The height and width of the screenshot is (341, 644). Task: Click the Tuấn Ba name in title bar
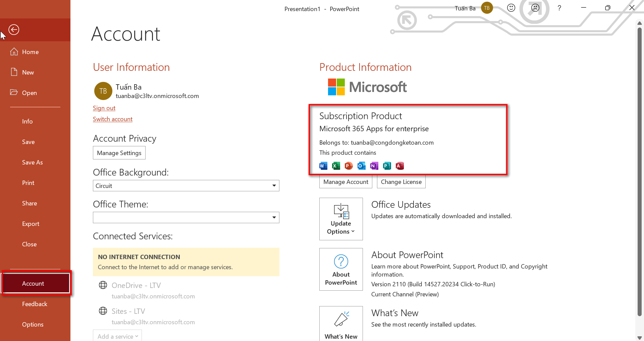(465, 8)
